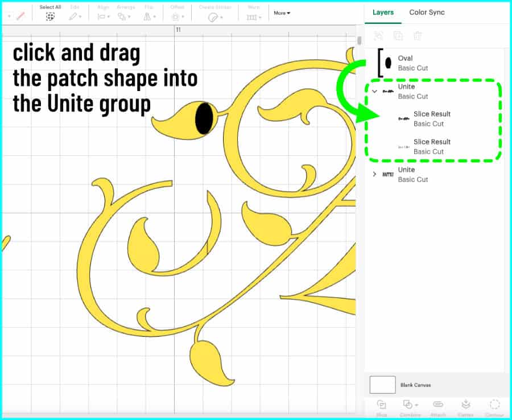
Task: Click the black oval patch on canvas
Action: coord(204,118)
